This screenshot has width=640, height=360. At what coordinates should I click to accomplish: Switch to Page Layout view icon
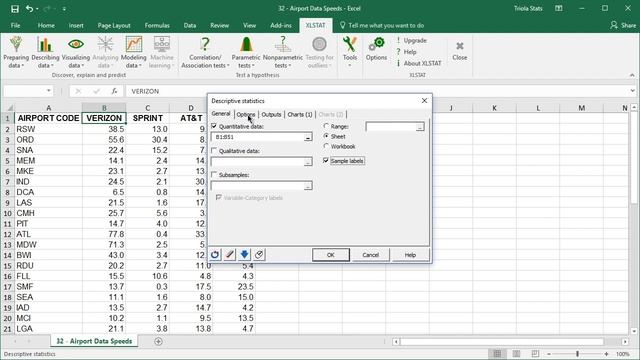516,354
